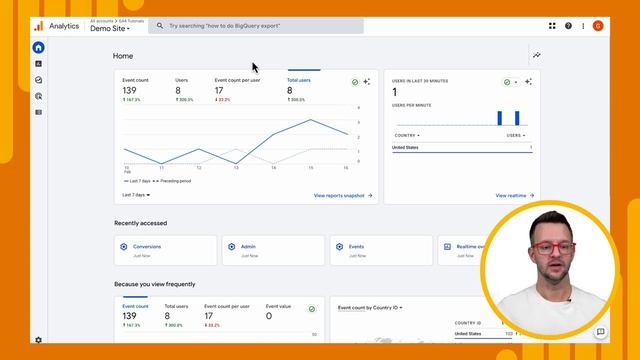Click the Because you view frequently heading
Screen dimensions: 640x360
click(155, 284)
